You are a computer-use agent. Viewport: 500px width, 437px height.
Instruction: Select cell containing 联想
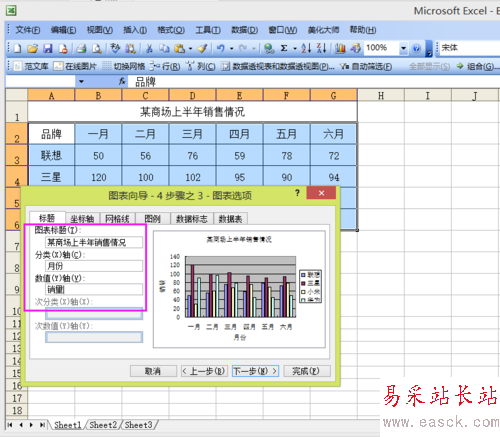click(51, 155)
